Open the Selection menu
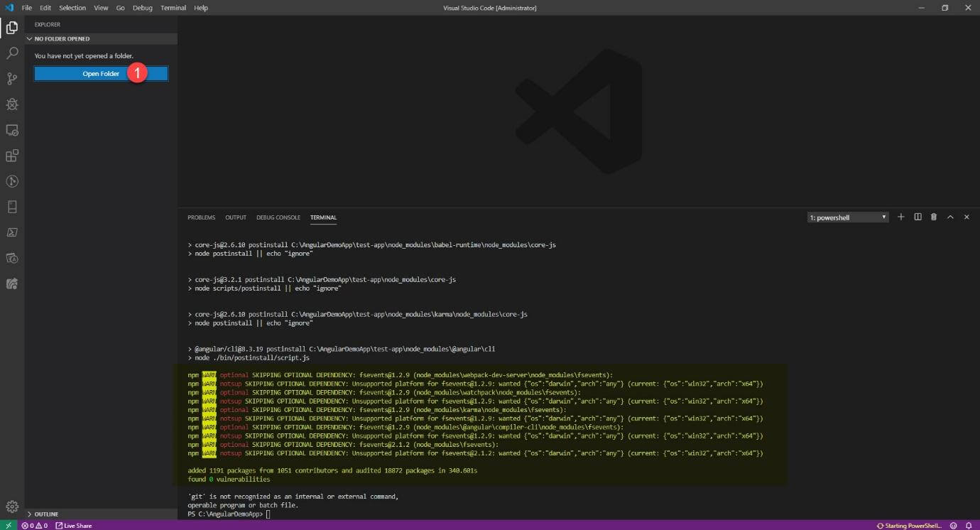This screenshot has height=530, width=980. pyautogui.click(x=72, y=8)
